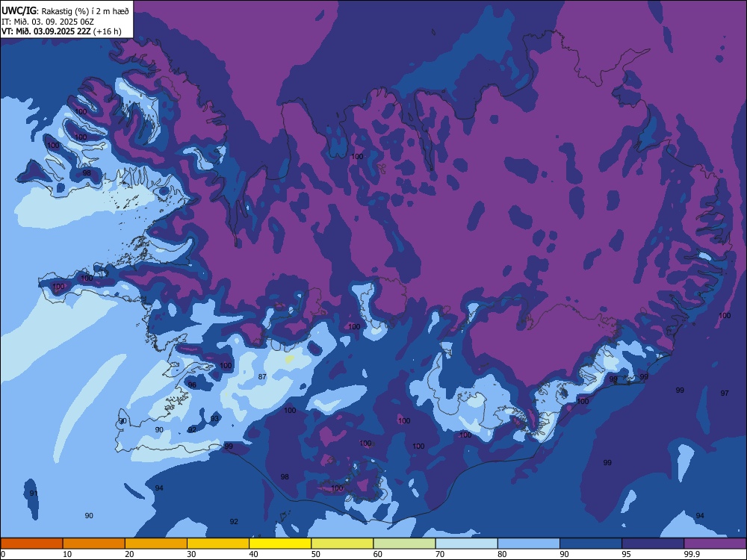This screenshot has width=747, height=560.
Task: Click the legend label '99.9'
Action: tap(692, 554)
